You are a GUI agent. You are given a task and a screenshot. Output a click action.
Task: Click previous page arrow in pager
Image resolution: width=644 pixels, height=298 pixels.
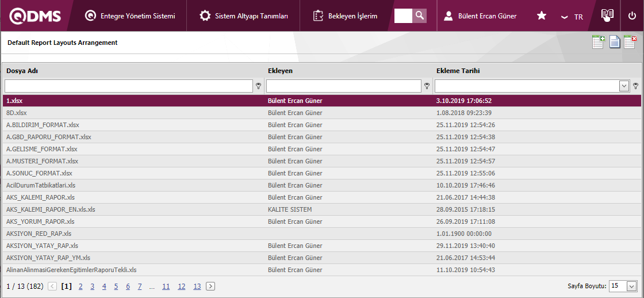click(x=52, y=286)
